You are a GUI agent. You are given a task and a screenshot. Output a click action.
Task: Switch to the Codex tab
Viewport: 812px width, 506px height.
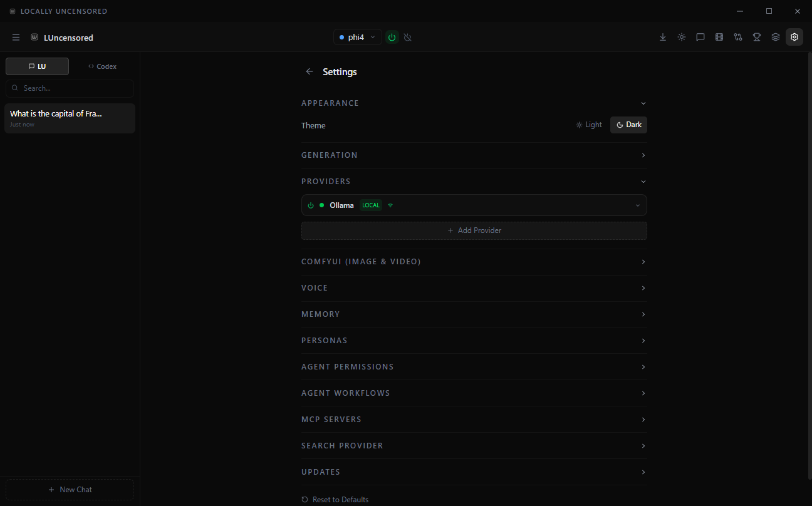click(102, 66)
